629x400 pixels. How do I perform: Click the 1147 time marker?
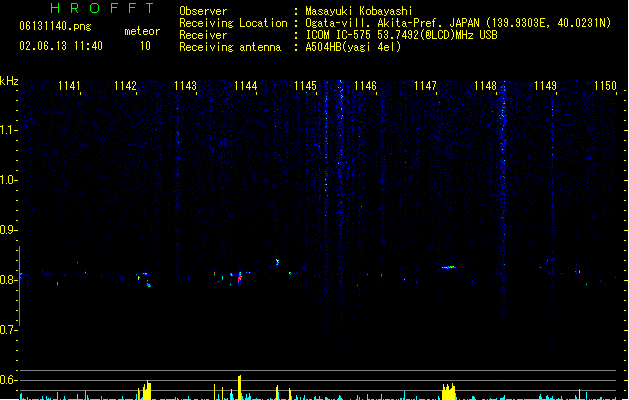tap(425, 86)
